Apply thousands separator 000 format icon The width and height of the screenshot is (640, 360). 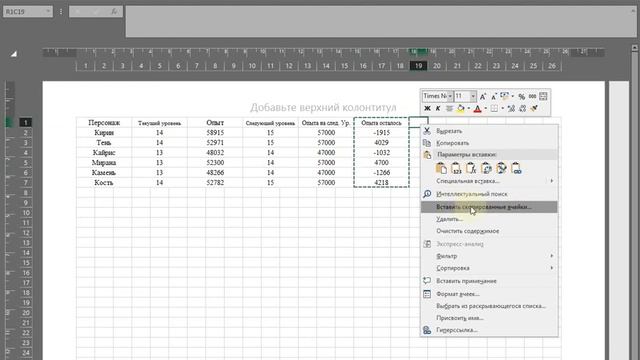click(532, 97)
